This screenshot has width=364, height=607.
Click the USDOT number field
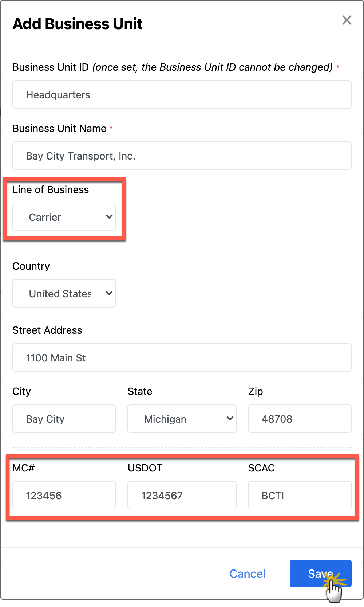point(182,496)
